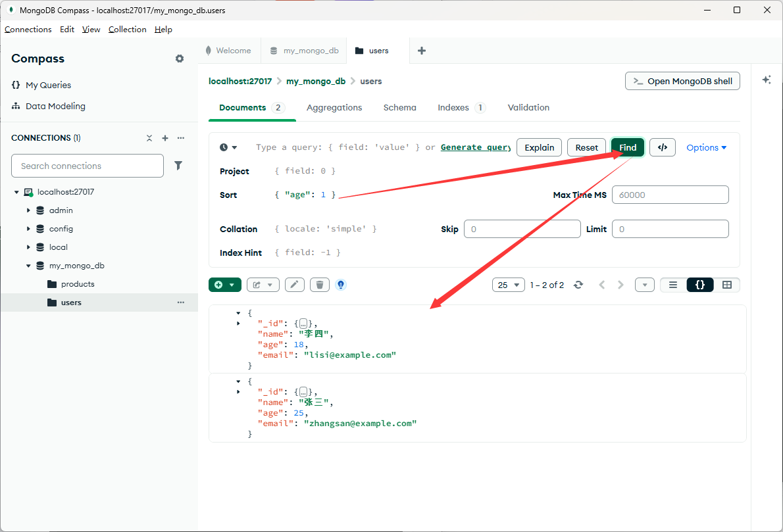Collapse the my_mongo_db database
783x532 pixels.
click(28, 266)
